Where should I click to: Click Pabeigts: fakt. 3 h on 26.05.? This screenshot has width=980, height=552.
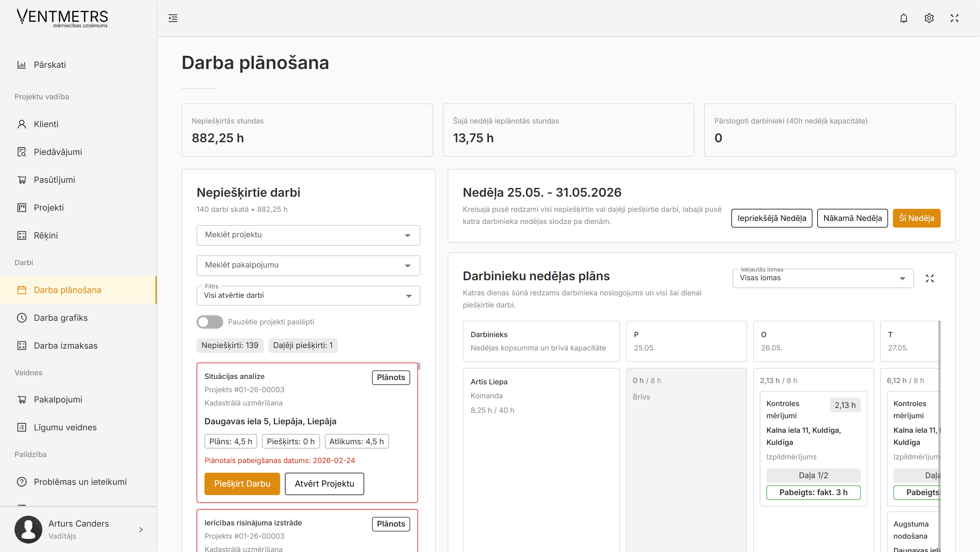(813, 493)
